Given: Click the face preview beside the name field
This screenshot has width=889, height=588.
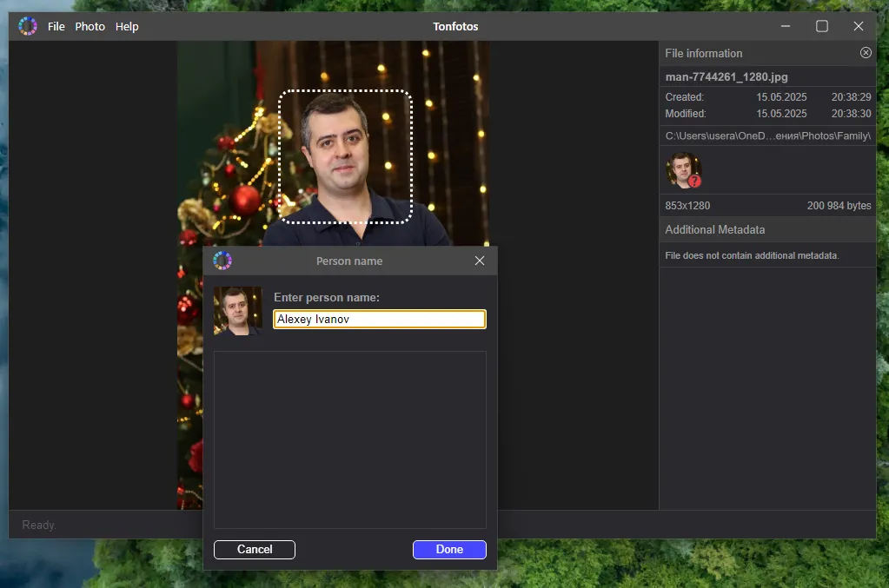Looking at the screenshot, I should coord(237,310).
